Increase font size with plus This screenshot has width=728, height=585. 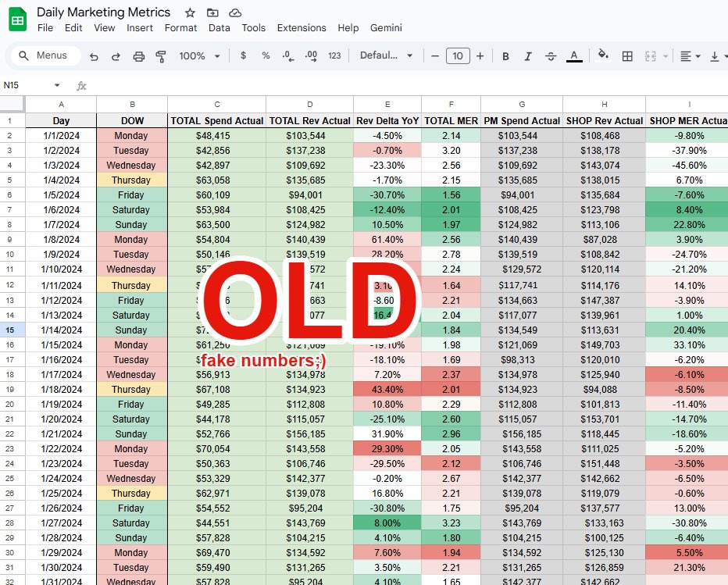[x=480, y=56]
